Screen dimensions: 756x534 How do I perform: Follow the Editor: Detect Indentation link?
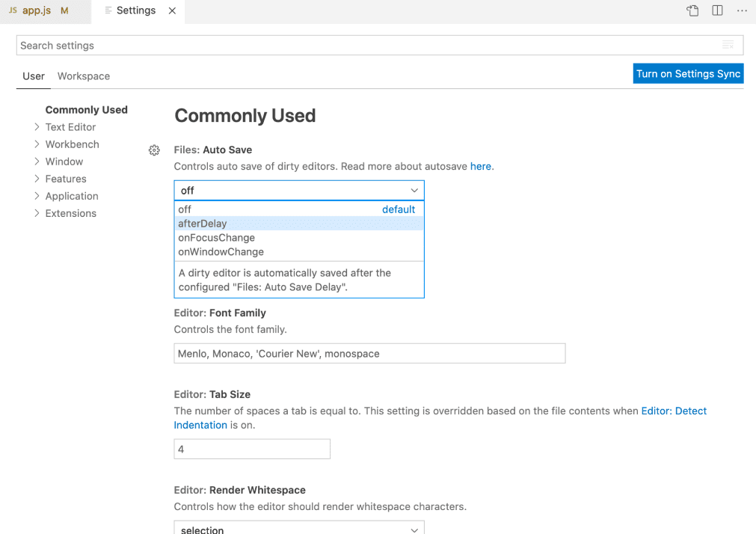point(674,411)
